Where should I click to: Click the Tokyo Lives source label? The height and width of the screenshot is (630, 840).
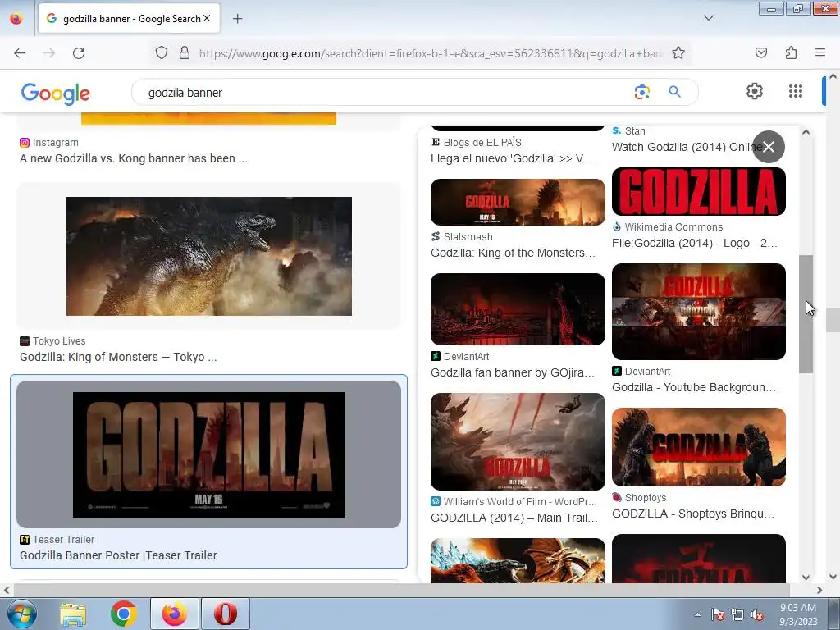coord(59,340)
